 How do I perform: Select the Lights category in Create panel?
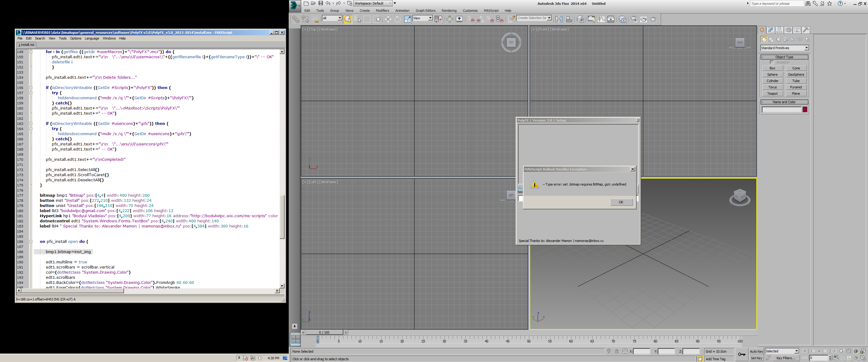coord(779,40)
